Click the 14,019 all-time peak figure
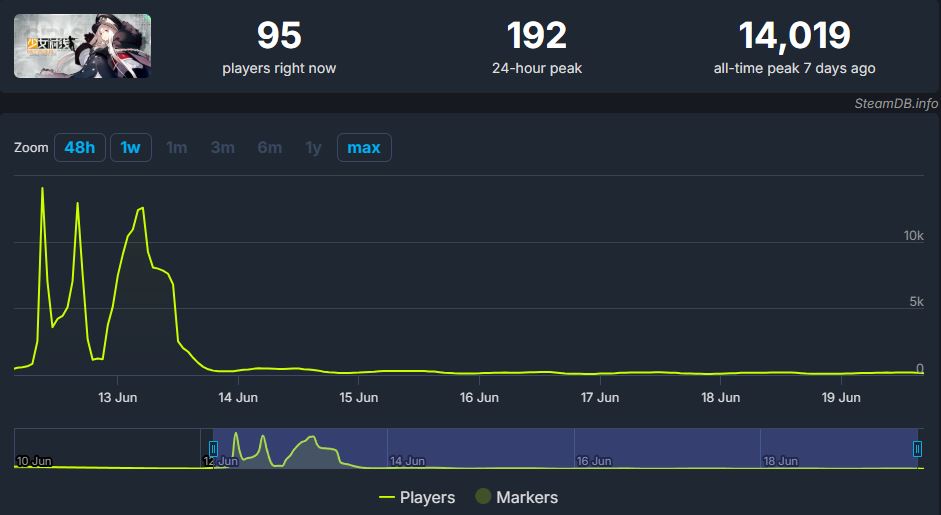Image resolution: width=941 pixels, height=515 pixels. [795, 35]
